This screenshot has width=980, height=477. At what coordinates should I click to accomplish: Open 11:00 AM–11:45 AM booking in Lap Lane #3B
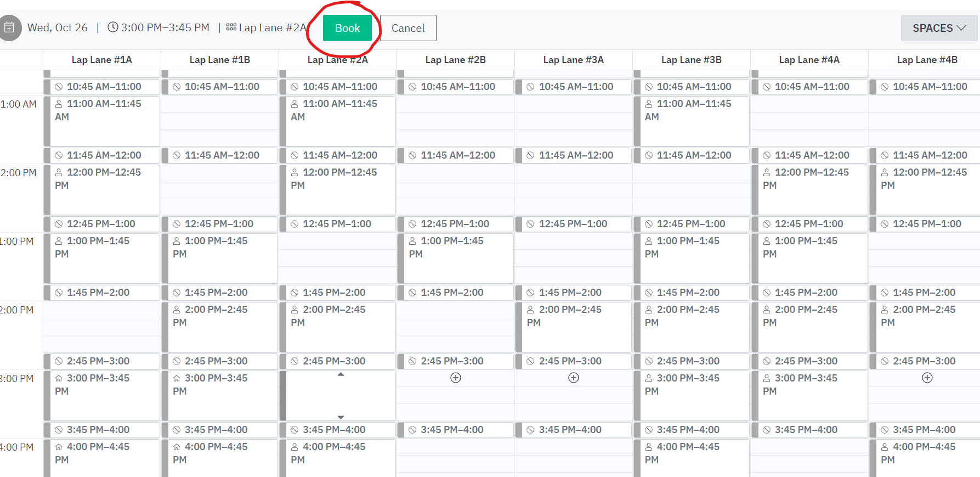coord(692,121)
